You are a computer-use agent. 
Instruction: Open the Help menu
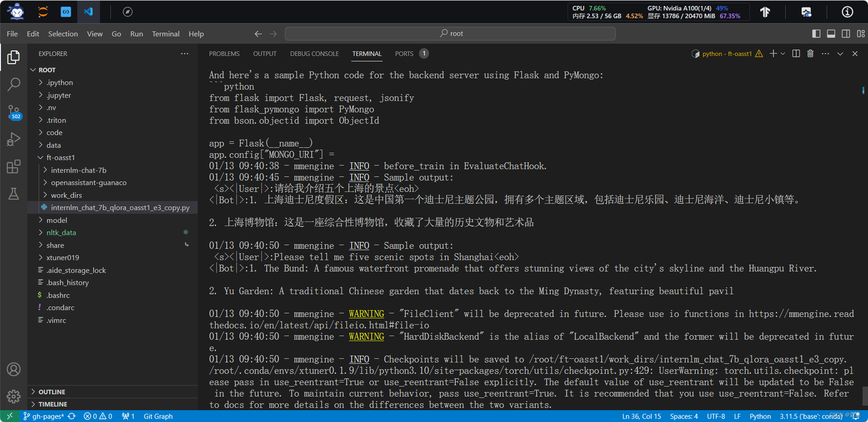click(196, 34)
